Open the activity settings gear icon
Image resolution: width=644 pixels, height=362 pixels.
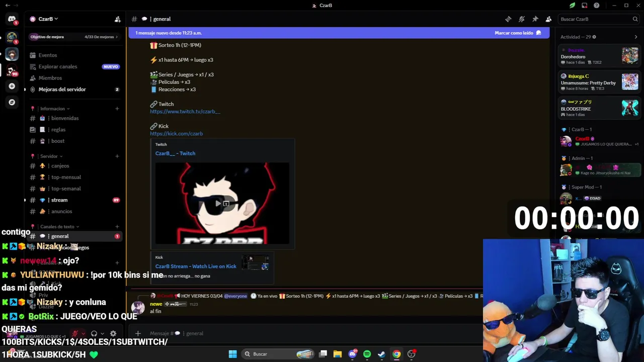(x=594, y=37)
